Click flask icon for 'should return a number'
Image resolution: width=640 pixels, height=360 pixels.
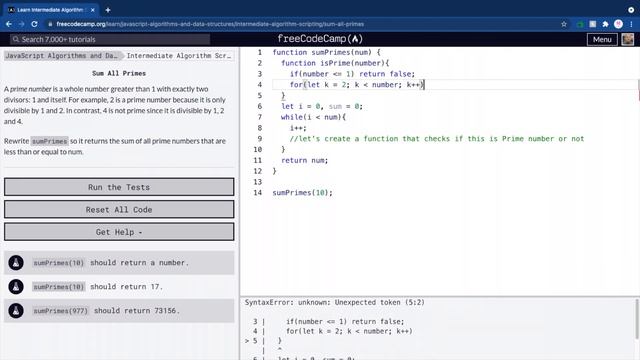pyautogui.click(x=16, y=263)
